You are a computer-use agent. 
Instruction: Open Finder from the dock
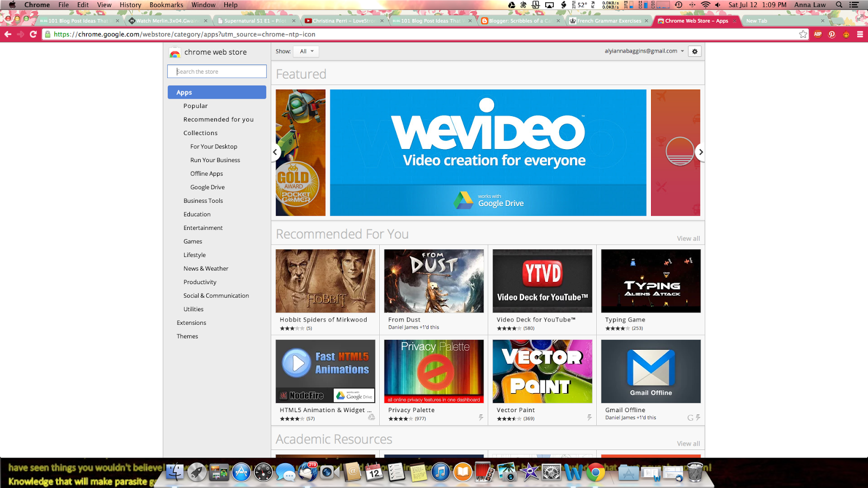tap(175, 473)
